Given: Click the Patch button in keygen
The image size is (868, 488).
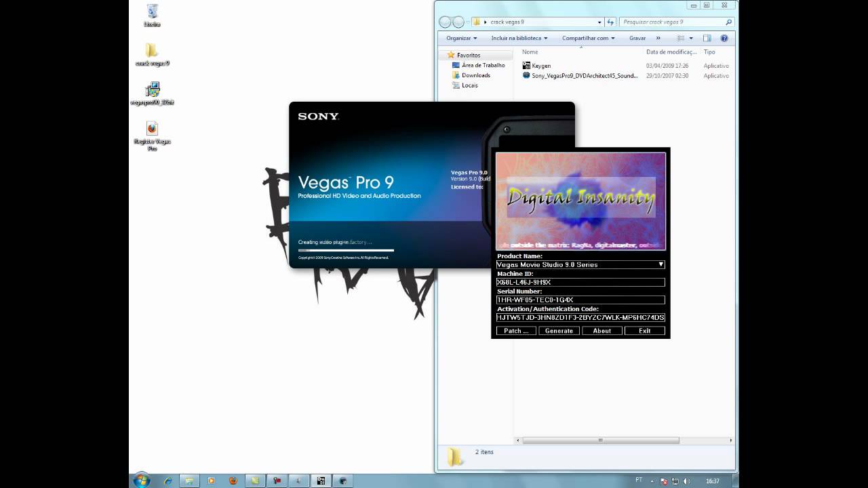Looking at the screenshot, I should pyautogui.click(x=516, y=331).
